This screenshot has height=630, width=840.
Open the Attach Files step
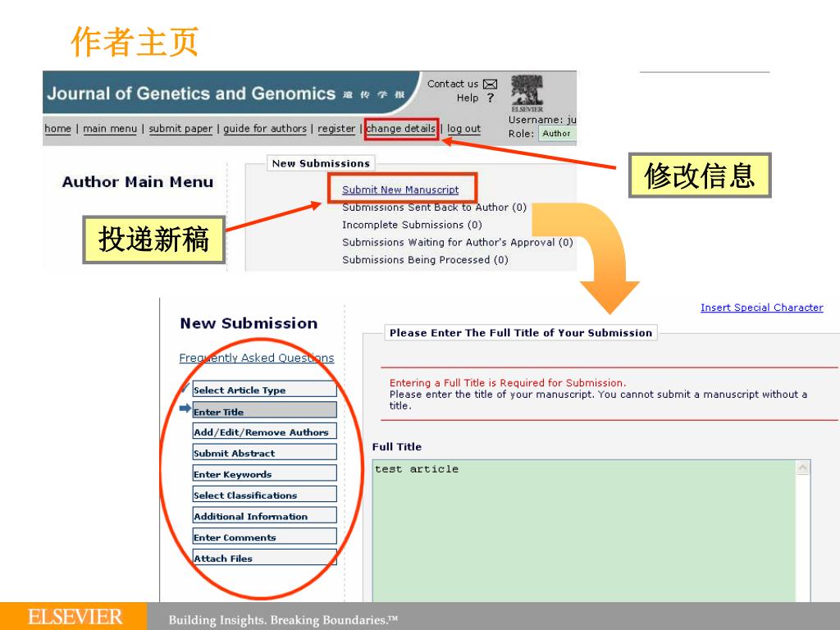point(265,558)
